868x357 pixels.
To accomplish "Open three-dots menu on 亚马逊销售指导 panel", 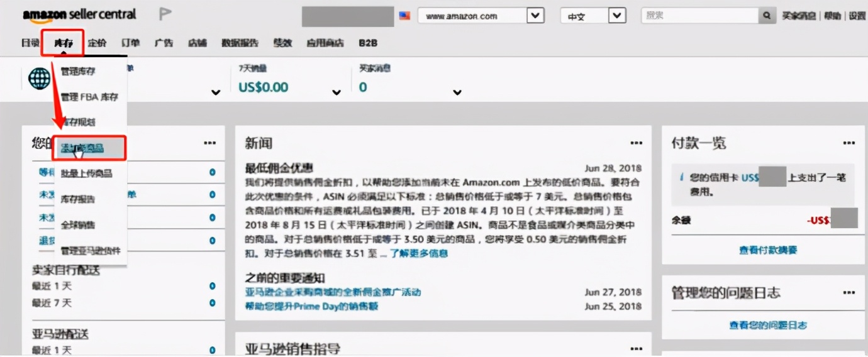I will pyautogui.click(x=637, y=349).
